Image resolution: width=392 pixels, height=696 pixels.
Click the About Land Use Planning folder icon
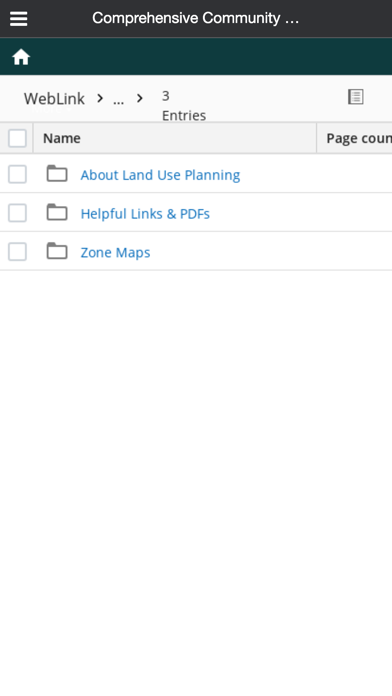coord(57,174)
